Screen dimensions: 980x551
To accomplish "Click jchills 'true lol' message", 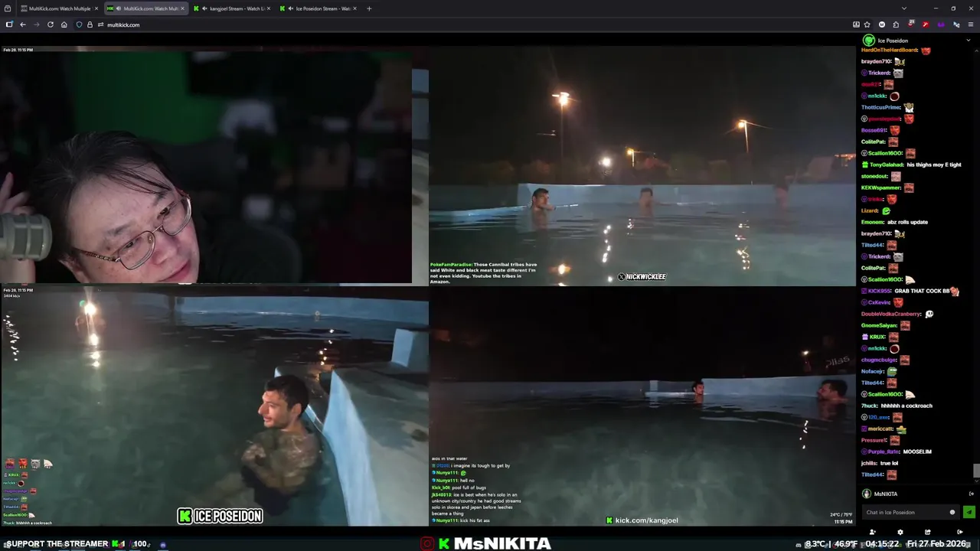I will (x=889, y=463).
